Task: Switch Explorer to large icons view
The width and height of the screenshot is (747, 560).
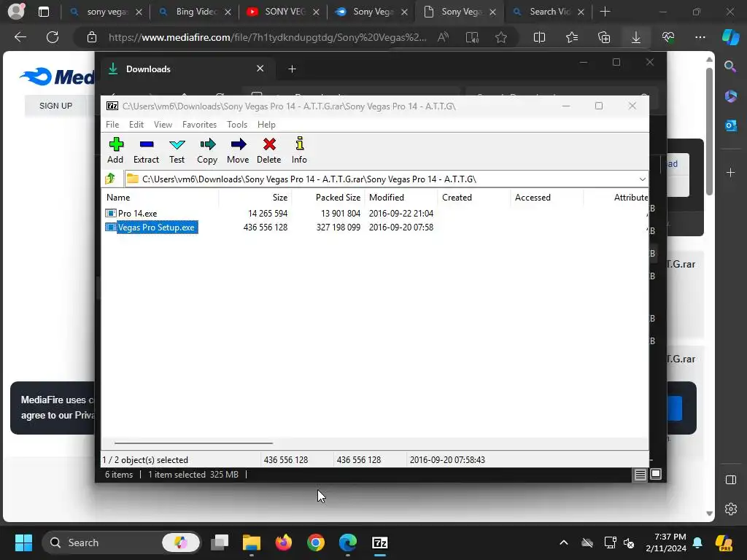Action: point(656,474)
